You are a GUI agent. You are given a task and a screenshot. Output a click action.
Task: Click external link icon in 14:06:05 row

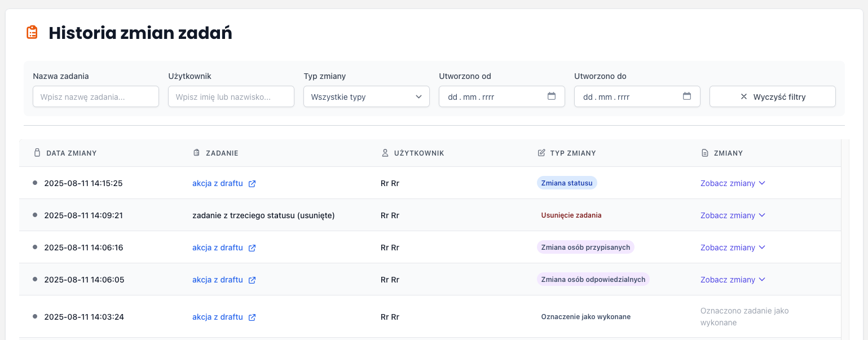[x=252, y=280]
